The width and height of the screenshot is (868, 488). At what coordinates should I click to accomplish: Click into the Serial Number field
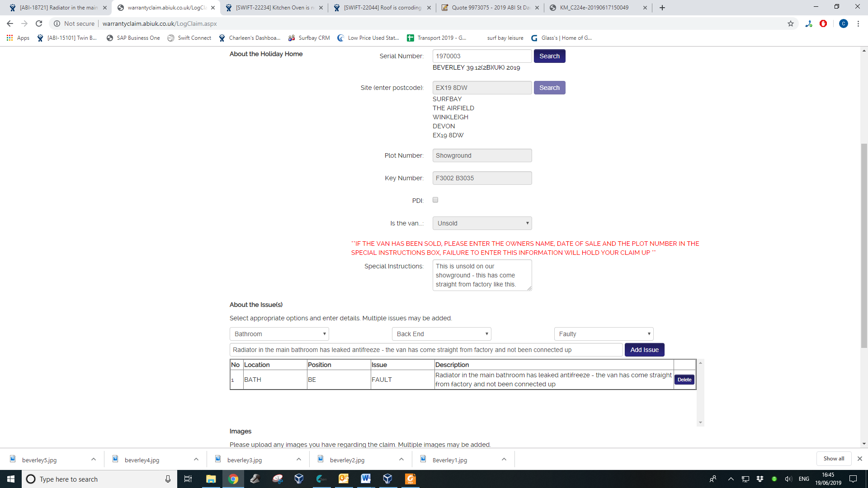coord(482,56)
